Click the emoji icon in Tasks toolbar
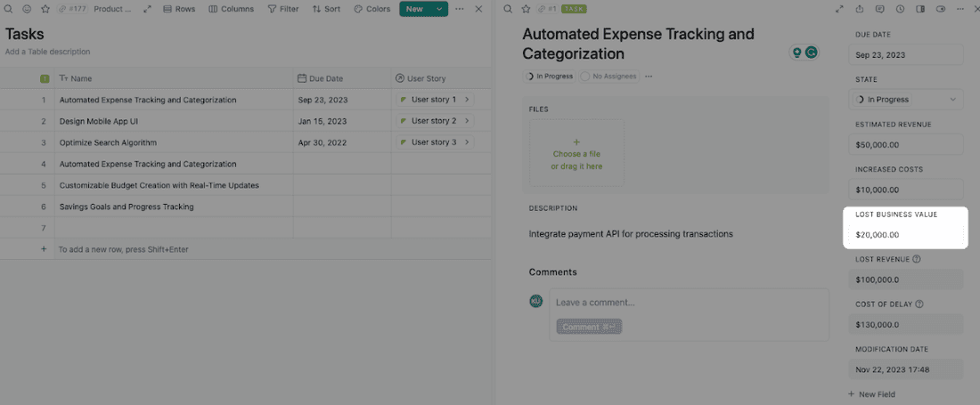Screen dimensions: 980x405 [26, 9]
